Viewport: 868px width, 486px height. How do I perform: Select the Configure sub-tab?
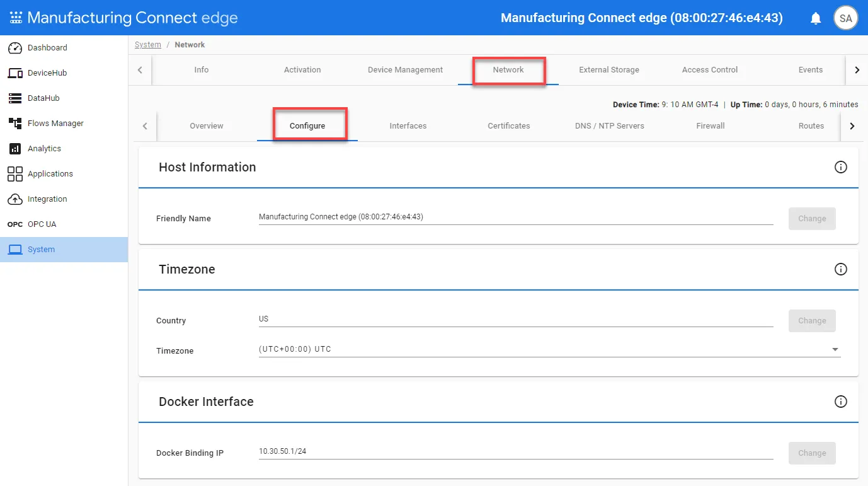[x=307, y=126]
